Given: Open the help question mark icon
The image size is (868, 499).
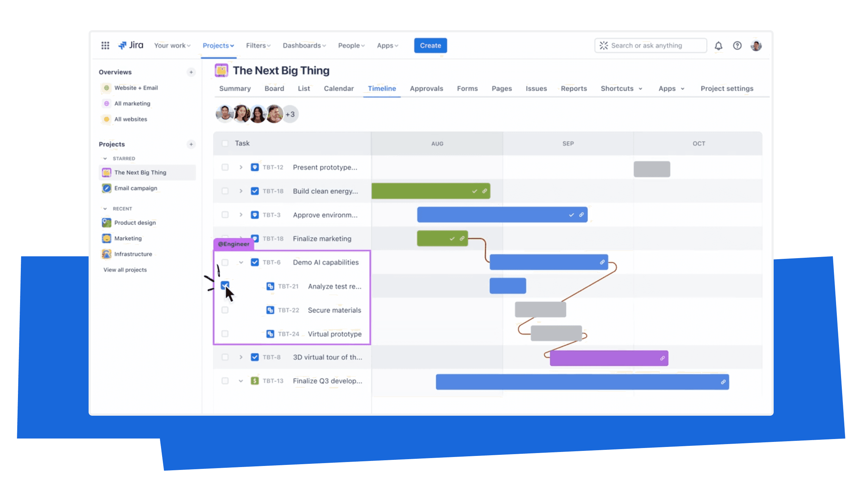Looking at the screenshot, I should pyautogui.click(x=737, y=46).
